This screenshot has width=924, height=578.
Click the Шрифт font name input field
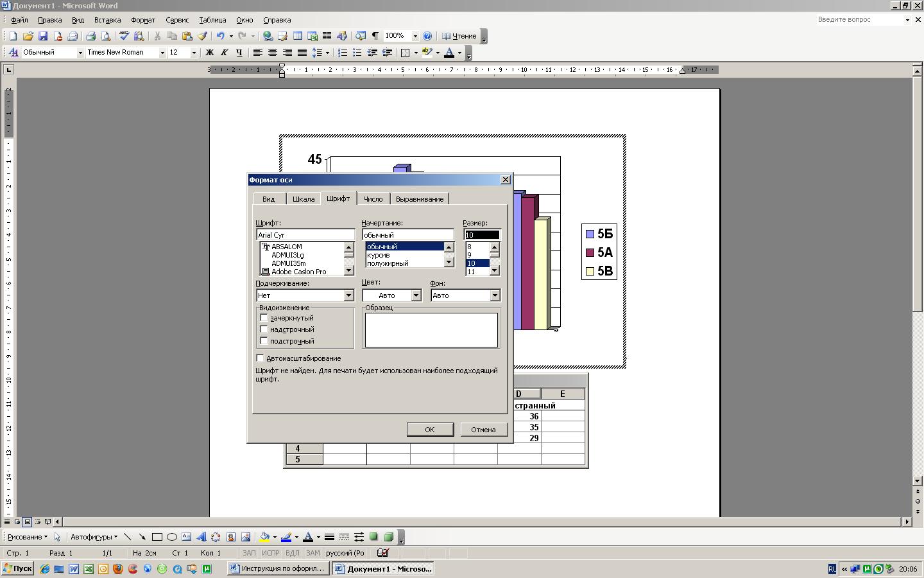click(x=305, y=235)
